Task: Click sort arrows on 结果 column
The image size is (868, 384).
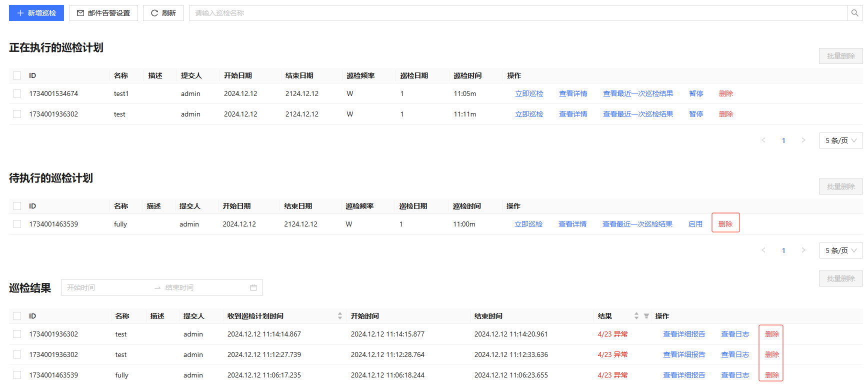Action: pyautogui.click(x=636, y=316)
